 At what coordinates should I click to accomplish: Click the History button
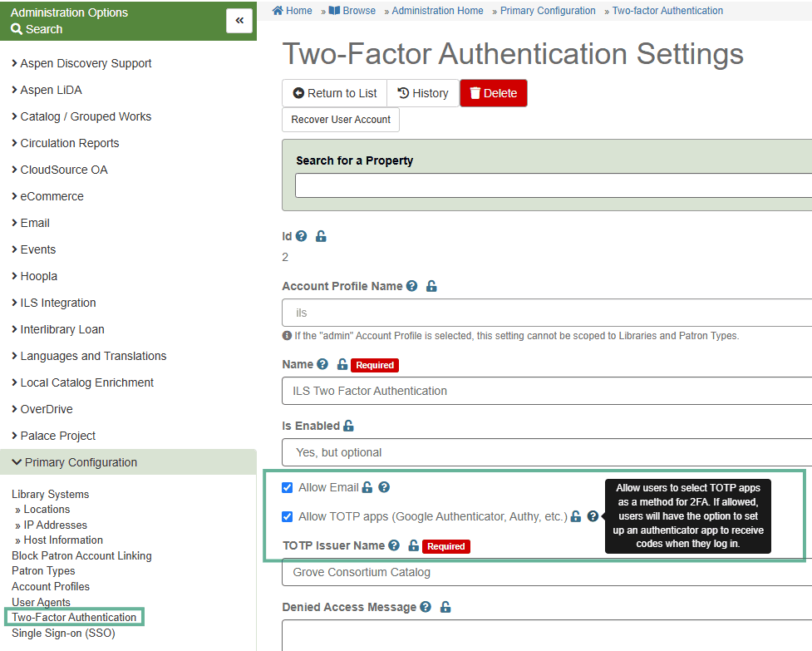(423, 93)
